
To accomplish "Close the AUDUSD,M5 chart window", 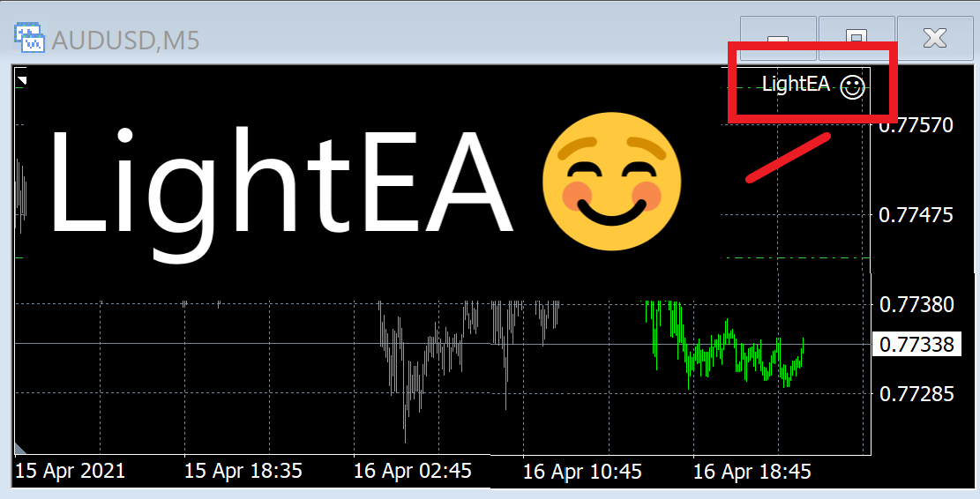I will pyautogui.click(x=934, y=38).
